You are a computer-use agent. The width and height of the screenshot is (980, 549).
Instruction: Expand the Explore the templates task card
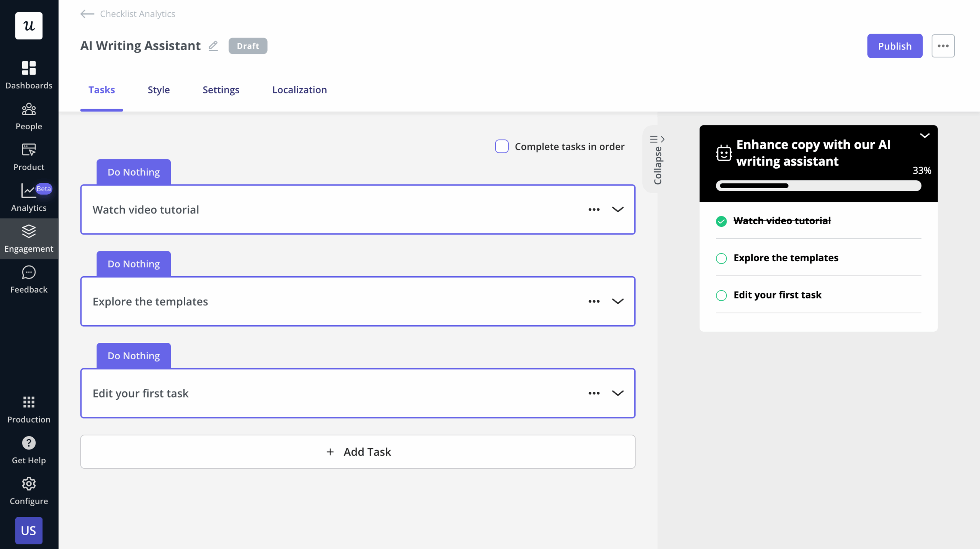[x=617, y=301]
